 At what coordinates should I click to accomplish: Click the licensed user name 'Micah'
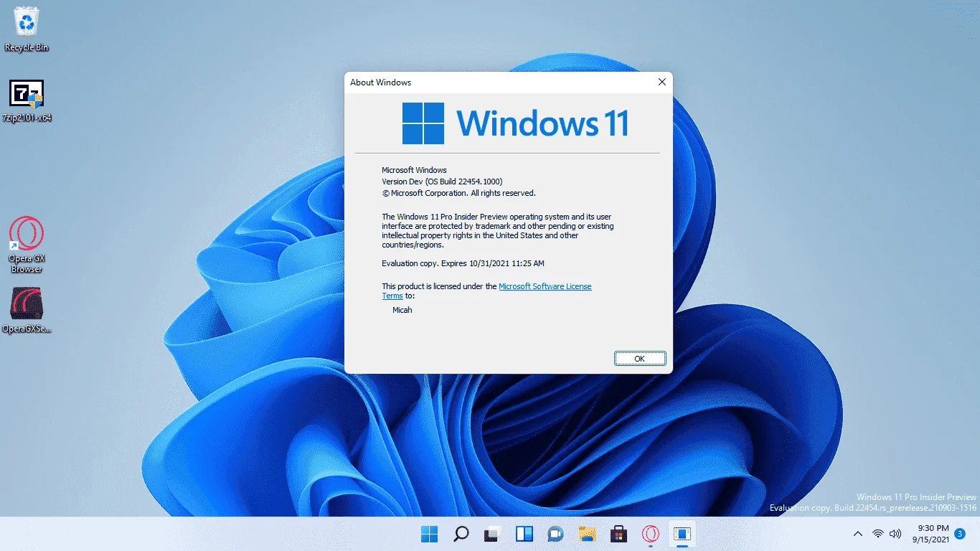tap(402, 310)
